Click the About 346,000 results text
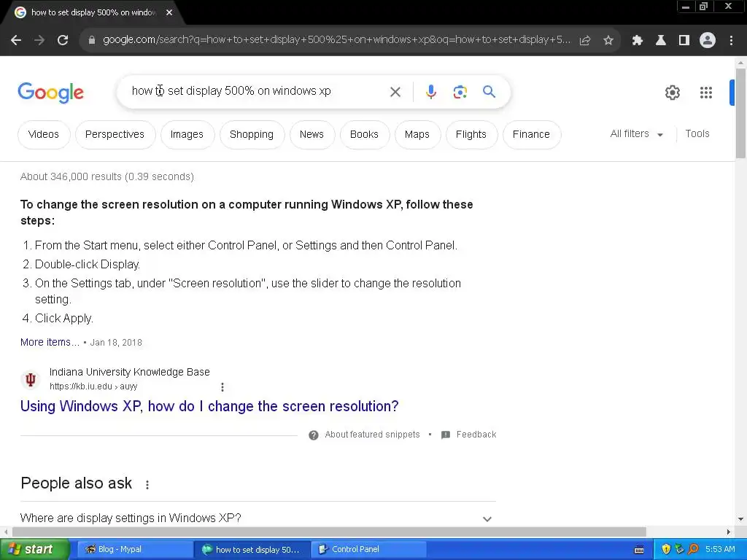Image resolution: width=747 pixels, height=560 pixels. [x=107, y=177]
